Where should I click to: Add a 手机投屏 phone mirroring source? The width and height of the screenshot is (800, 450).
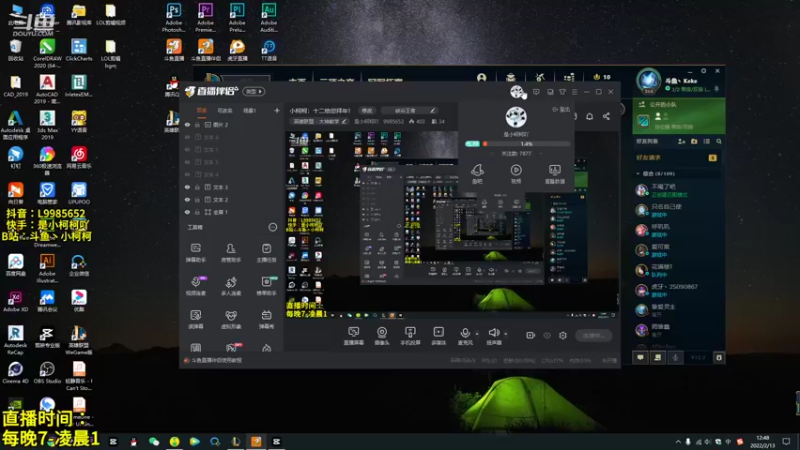(x=410, y=336)
